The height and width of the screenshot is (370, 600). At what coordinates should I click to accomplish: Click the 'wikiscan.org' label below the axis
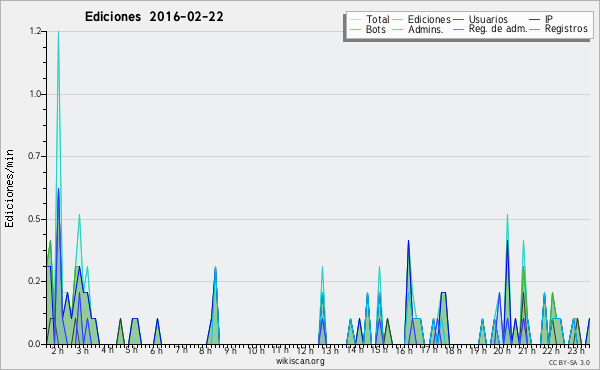click(x=300, y=361)
